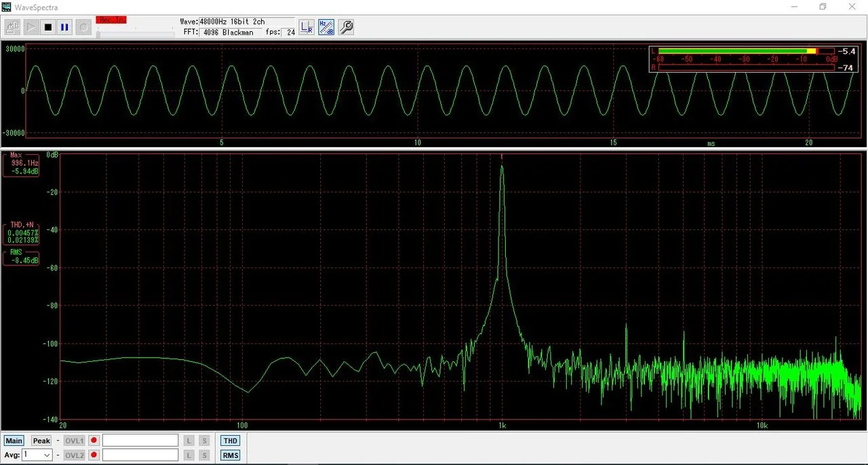The width and height of the screenshot is (868, 465).
Task: Click the L/R channel layout icon
Action: pyautogui.click(x=306, y=26)
